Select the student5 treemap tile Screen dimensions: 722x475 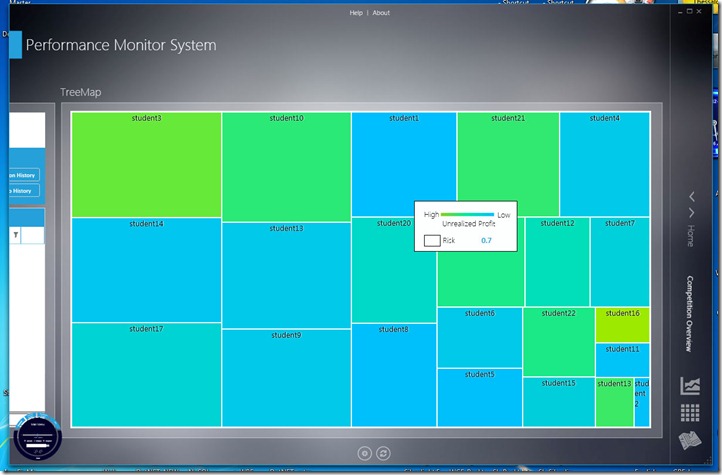click(x=479, y=398)
